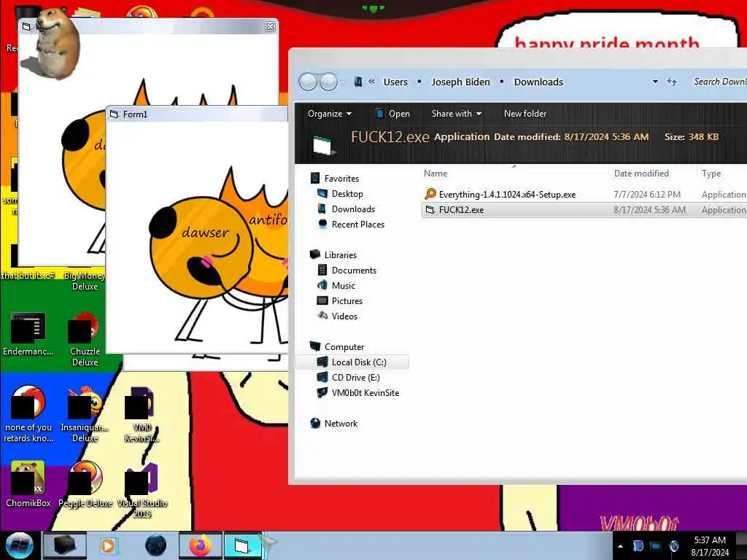Click the Users breadcrumb in the address bar
747x560 pixels.
pyautogui.click(x=395, y=82)
